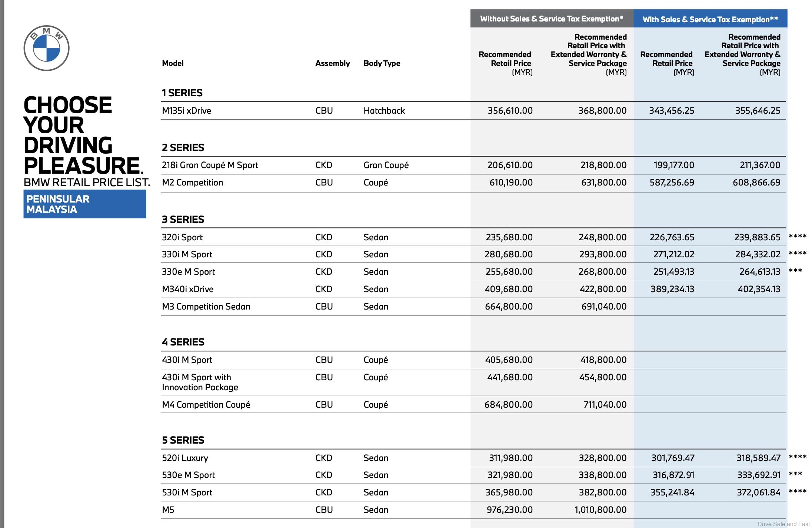The image size is (812, 528).
Task: Select the With Sales & Service Tax Exemption header
Action: [x=710, y=20]
